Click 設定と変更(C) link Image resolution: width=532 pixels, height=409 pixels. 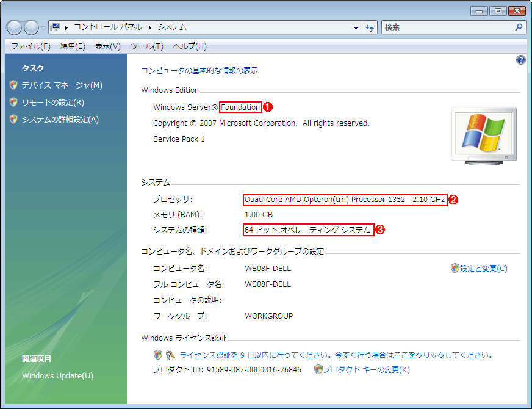[484, 269]
